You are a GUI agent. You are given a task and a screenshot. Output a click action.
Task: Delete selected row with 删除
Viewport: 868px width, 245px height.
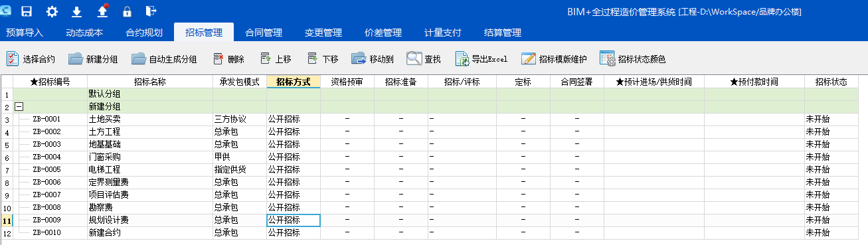228,59
